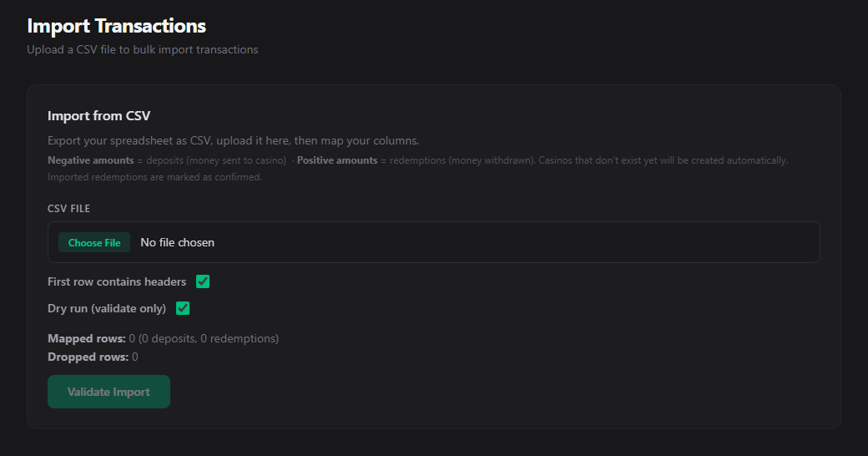Click the 'First row contains headers' label
The height and width of the screenshot is (456, 868).
[117, 281]
